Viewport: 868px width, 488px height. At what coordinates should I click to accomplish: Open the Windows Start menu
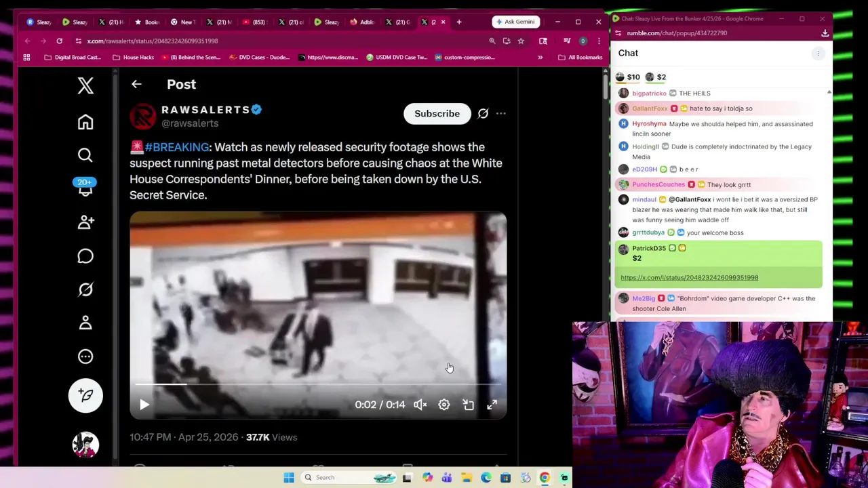coord(289,477)
